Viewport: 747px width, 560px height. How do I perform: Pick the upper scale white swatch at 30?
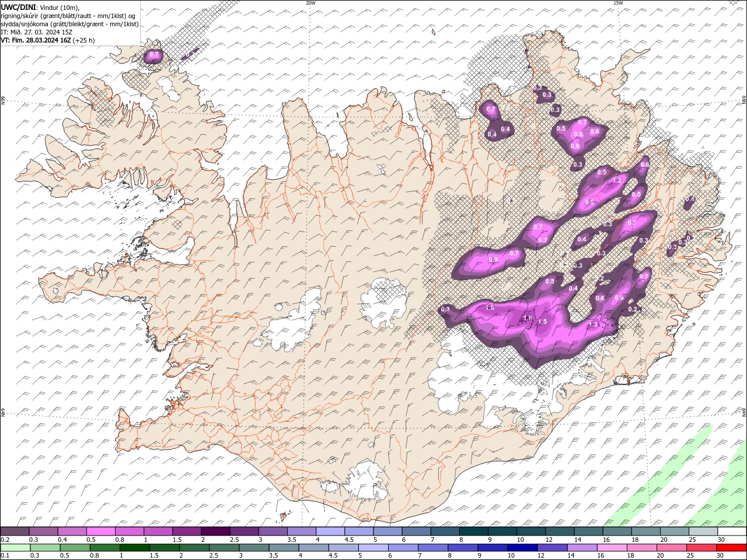pos(732,531)
